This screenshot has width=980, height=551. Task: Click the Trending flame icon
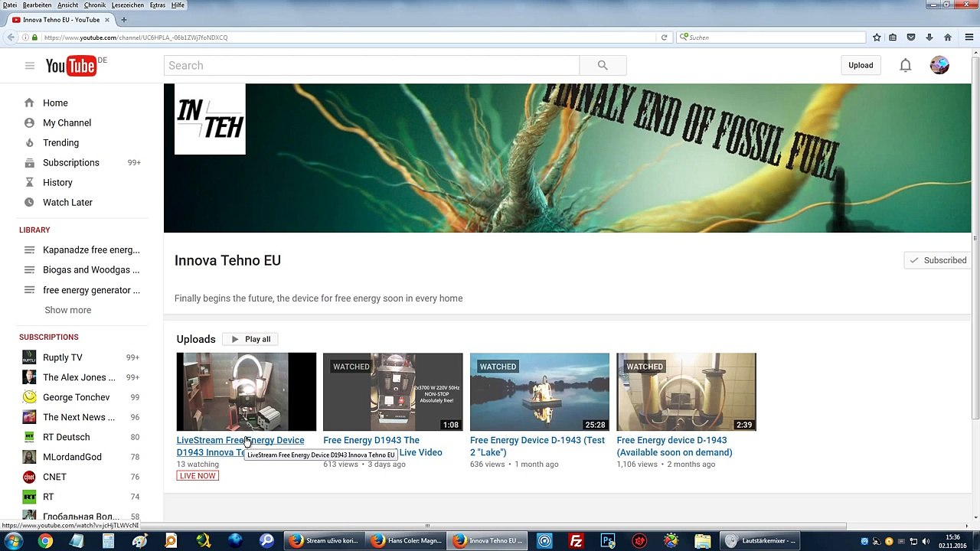point(29,142)
